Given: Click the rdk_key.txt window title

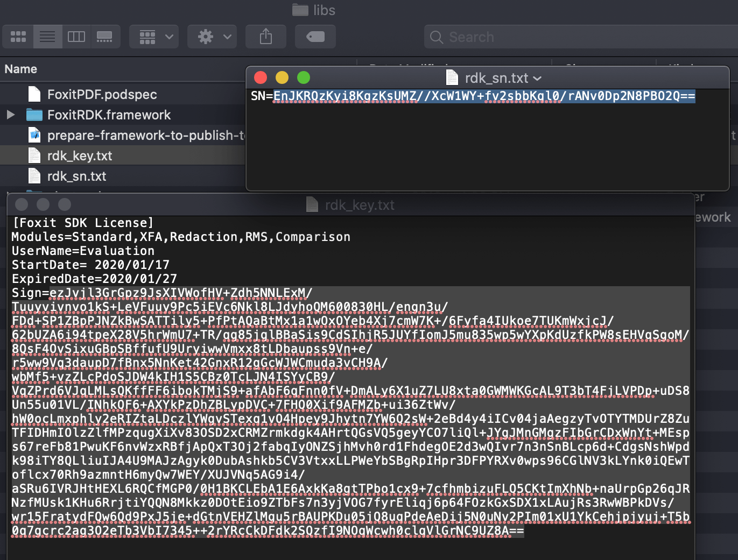Looking at the screenshot, I should pos(360,205).
